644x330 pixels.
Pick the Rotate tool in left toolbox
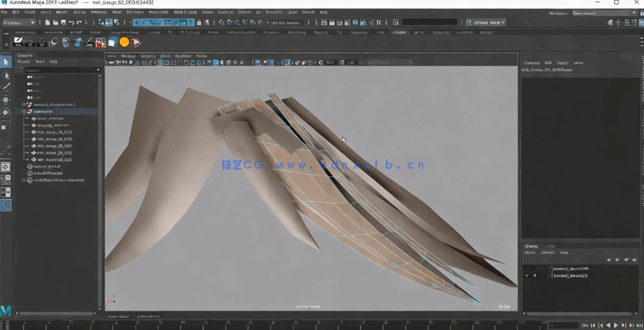tap(6, 113)
